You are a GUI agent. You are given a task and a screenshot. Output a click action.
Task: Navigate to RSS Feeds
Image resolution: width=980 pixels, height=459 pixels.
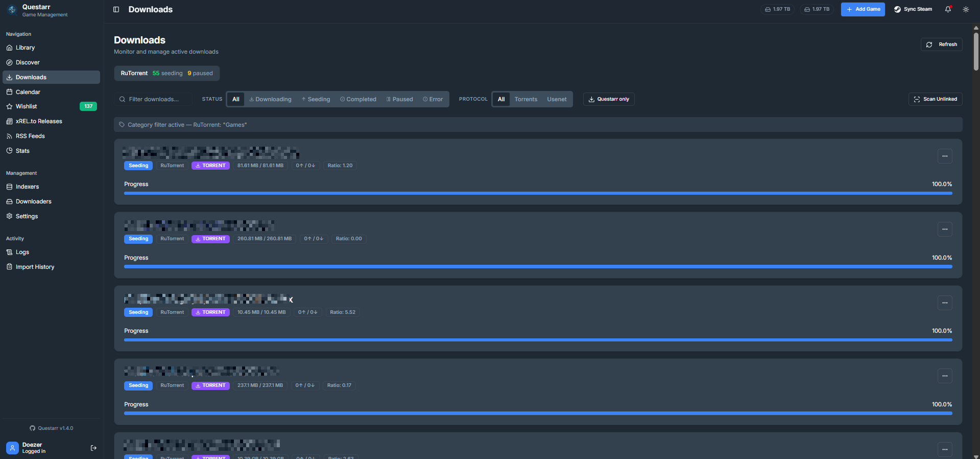click(x=51, y=136)
